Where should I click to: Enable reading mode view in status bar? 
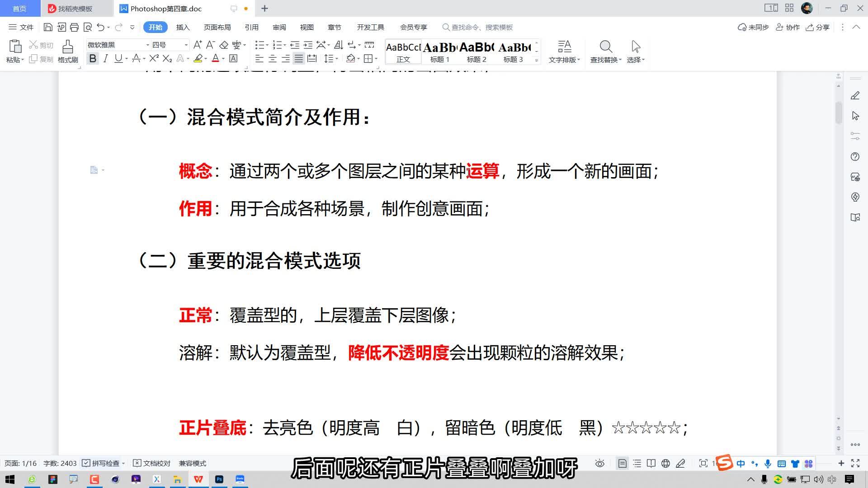click(x=651, y=463)
